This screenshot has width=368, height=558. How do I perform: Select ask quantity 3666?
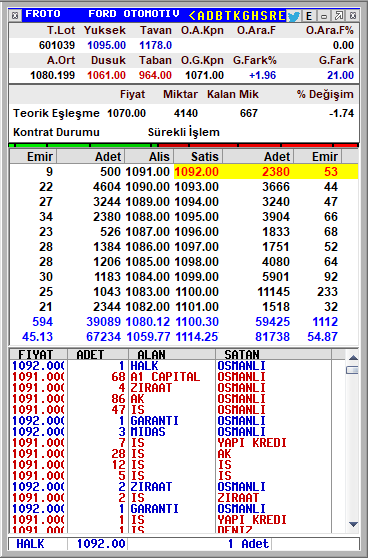click(x=276, y=187)
